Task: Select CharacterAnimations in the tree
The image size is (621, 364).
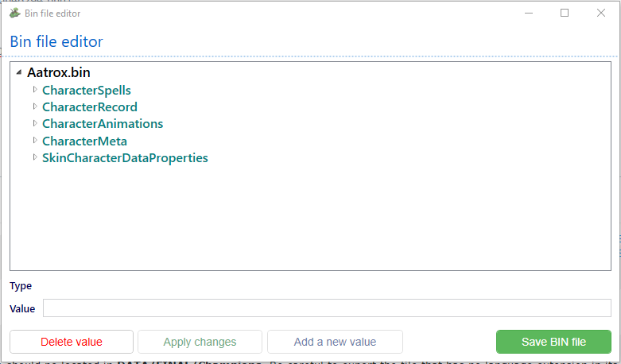Action: tap(103, 124)
